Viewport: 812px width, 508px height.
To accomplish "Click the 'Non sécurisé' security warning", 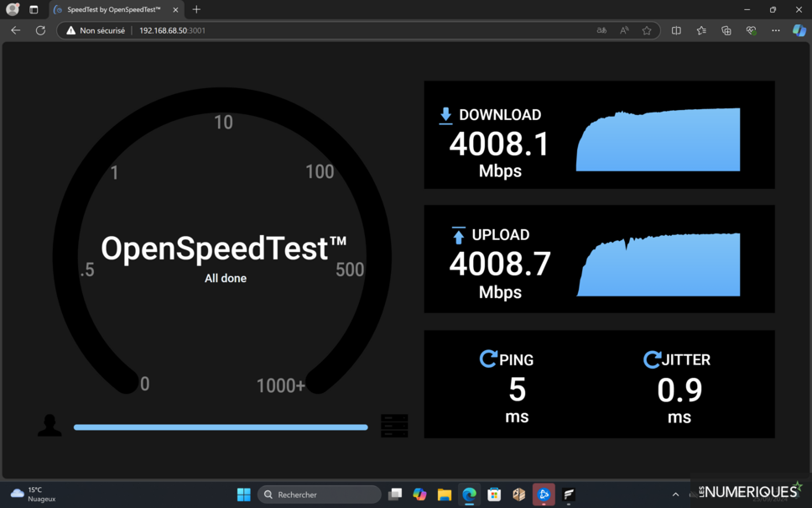I will pos(95,30).
